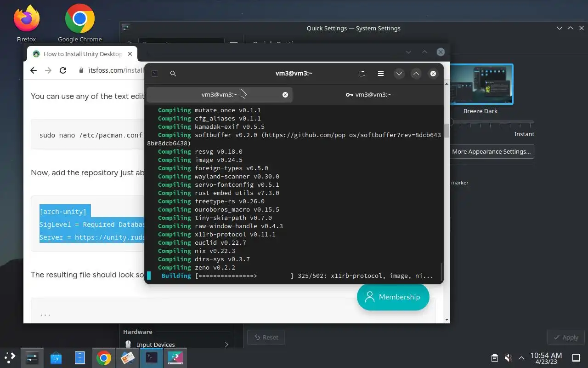Image resolution: width=588 pixels, height=368 pixels.
Task: Select the How to Install Unity Desktop browser tab
Action: click(x=82, y=54)
